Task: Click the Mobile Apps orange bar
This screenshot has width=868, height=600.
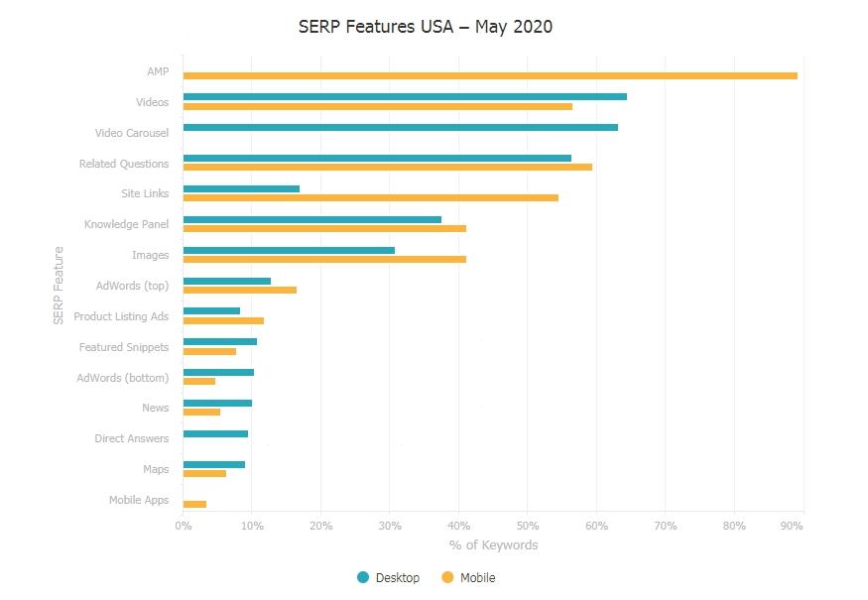Action: (194, 505)
